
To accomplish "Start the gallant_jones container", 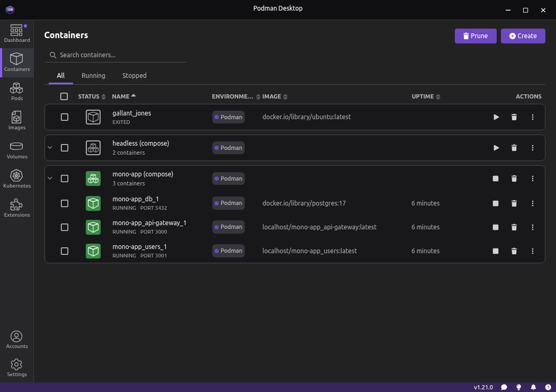I will coord(496,117).
